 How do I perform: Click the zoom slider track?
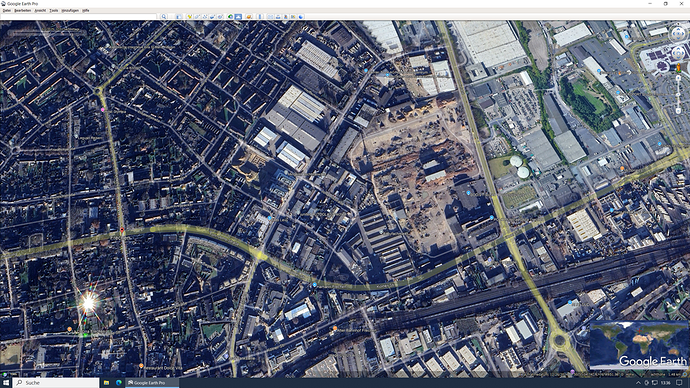(x=678, y=95)
